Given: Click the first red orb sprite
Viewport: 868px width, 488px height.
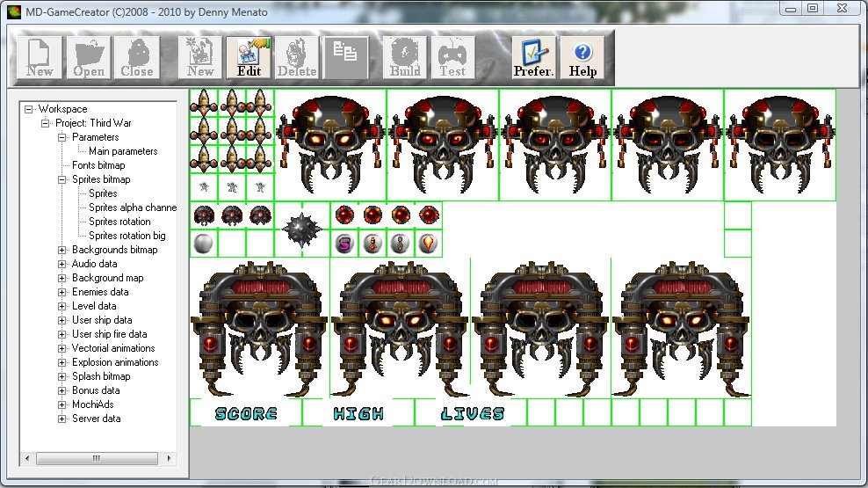Looking at the screenshot, I should point(344,215).
